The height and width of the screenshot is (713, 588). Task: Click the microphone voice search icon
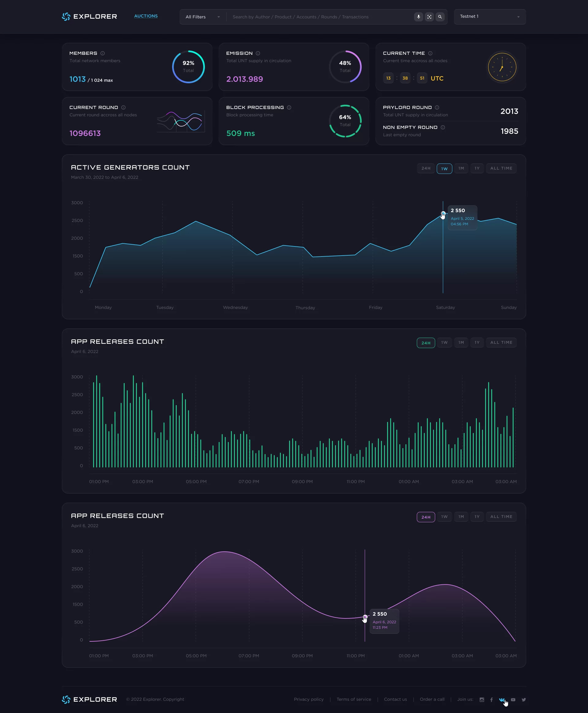click(x=418, y=17)
